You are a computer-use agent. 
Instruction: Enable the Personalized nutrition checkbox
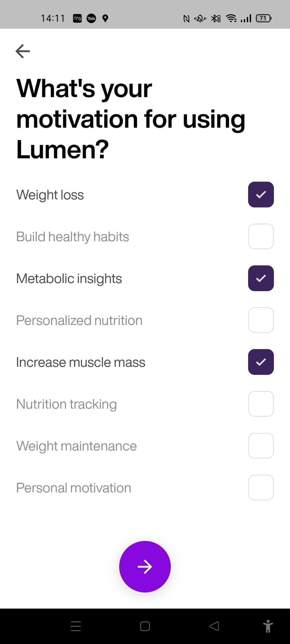pyautogui.click(x=261, y=320)
